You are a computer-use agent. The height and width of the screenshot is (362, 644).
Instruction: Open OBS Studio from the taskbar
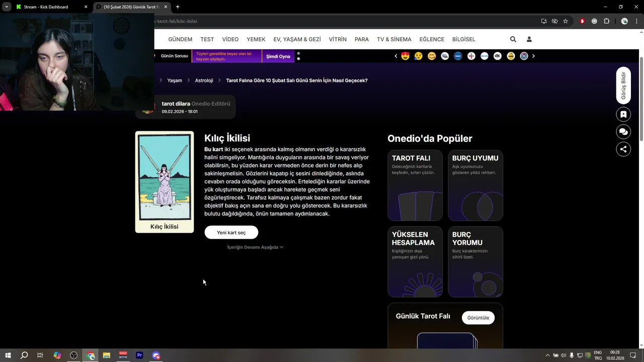[74, 355]
